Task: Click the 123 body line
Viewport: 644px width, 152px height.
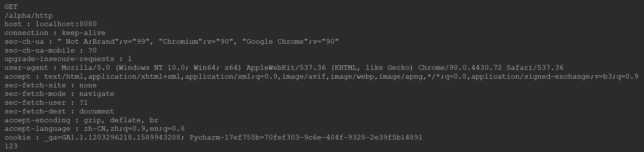Action: point(11,146)
